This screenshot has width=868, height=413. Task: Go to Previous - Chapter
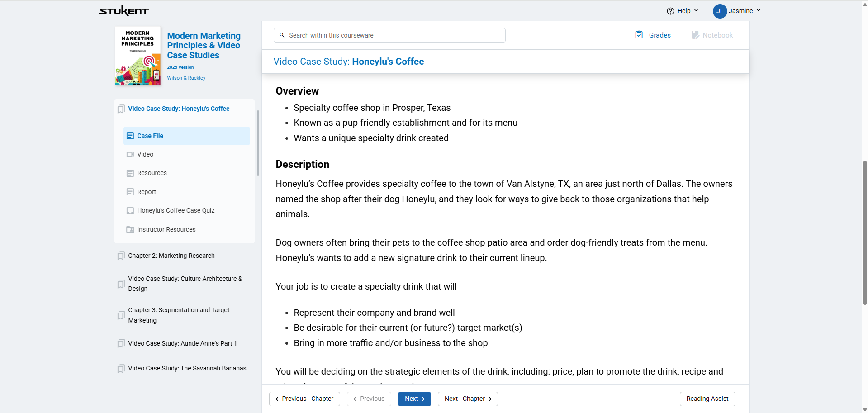coord(304,399)
